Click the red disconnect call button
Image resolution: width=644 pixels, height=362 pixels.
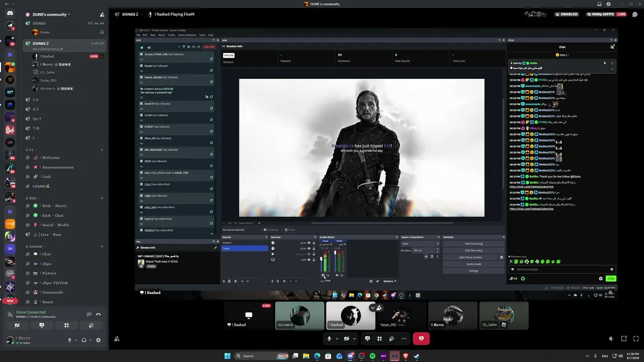coord(421,338)
